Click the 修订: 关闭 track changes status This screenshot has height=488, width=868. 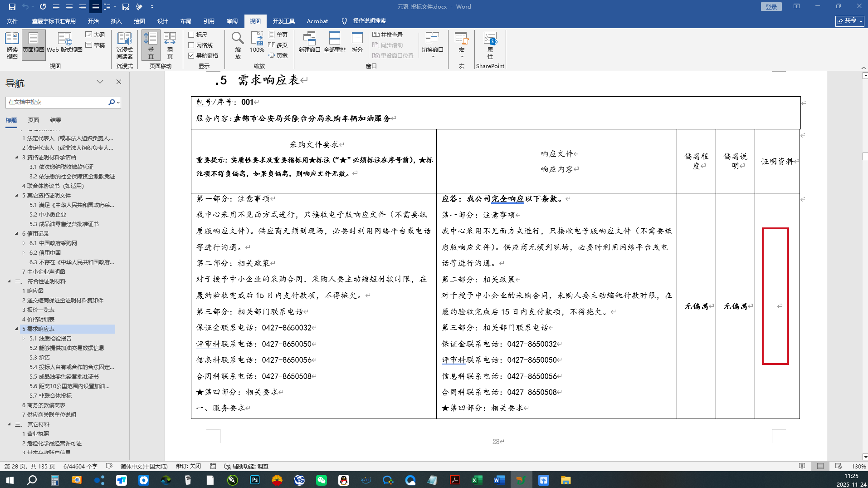click(188, 466)
